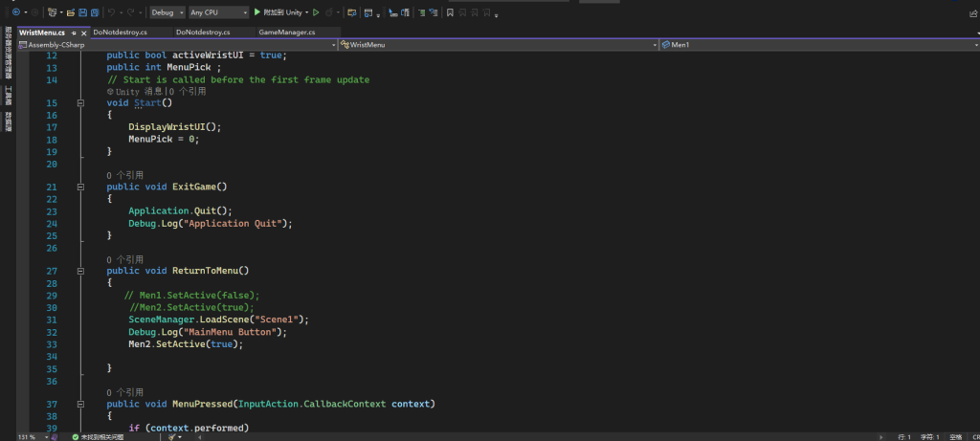This screenshot has width=980, height=441.
Task: Click the horizontal scrollbar right arrow
Action: [881, 437]
